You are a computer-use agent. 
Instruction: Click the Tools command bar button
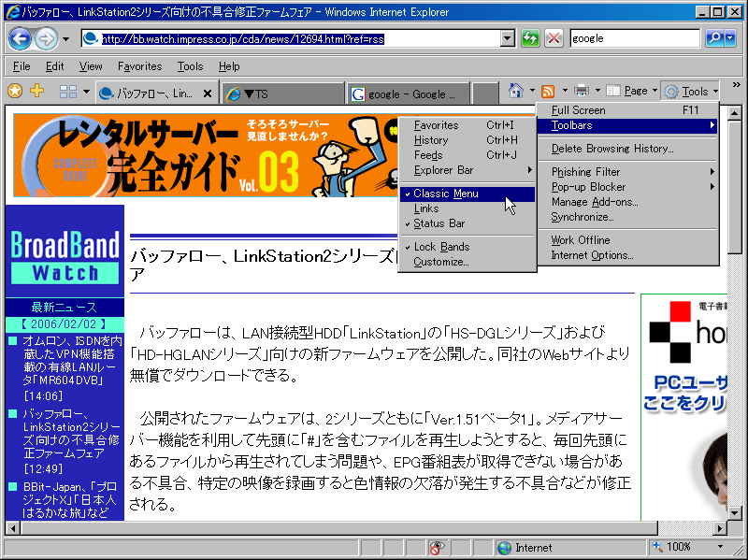690,91
